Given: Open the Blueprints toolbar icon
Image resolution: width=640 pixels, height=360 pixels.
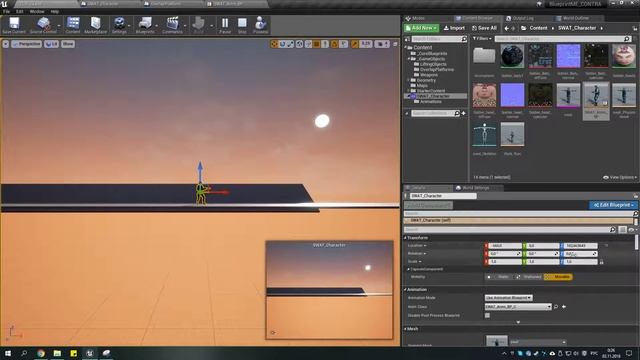Looking at the screenshot, I should (x=145, y=25).
